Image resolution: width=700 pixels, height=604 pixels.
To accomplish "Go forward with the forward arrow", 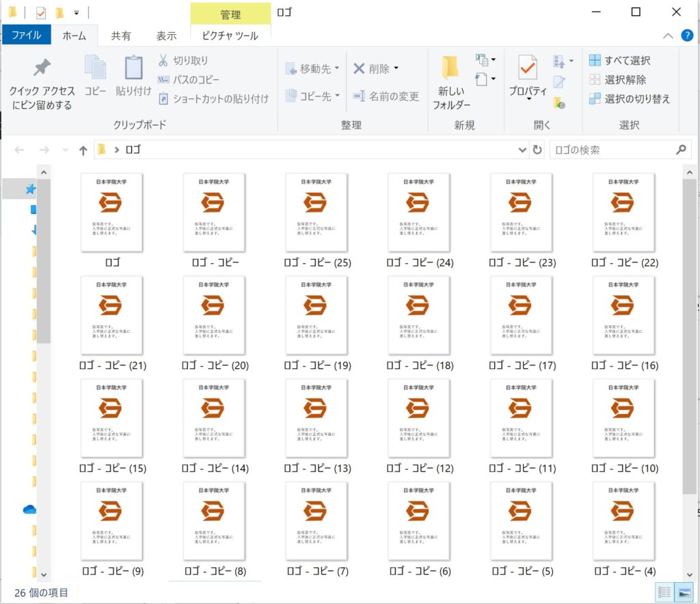I will point(44,150).
